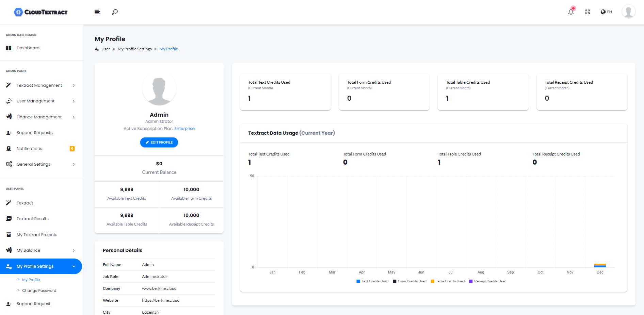This screenshot has height=315, width=644.
Task: Click the Edit Profile button
Action: [x=159, y=143]
